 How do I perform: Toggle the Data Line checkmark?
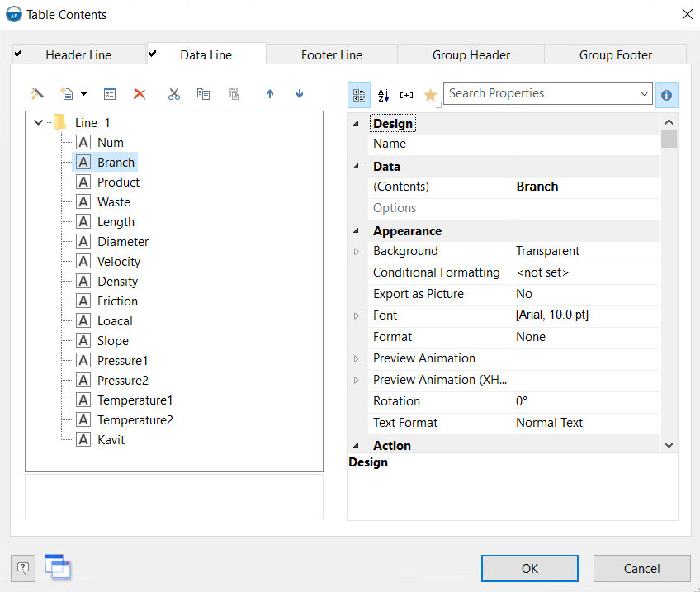point(153,54)
